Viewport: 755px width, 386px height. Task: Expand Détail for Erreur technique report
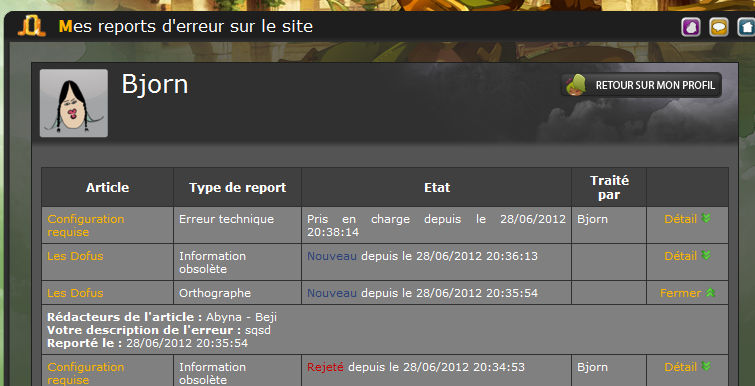pyautogui.click(x=688, y=219)
